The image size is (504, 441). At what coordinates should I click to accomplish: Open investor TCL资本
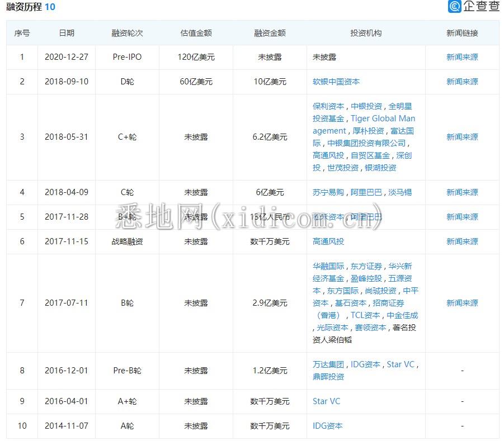click(x=365, y=315)
